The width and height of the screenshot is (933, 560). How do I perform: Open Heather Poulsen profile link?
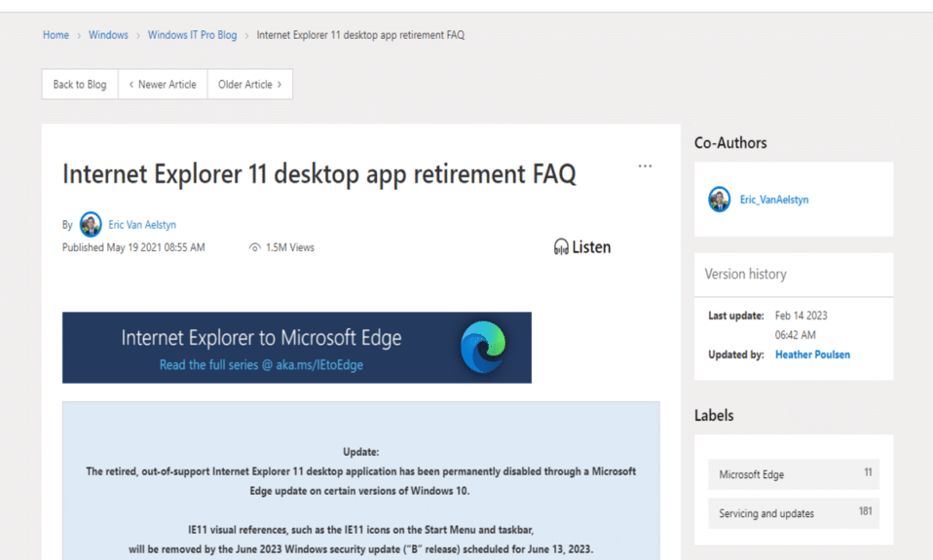point(813,355)
